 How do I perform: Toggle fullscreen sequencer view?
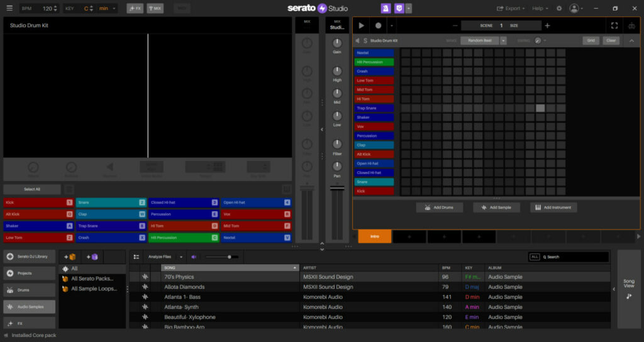(x=614, y=25)
